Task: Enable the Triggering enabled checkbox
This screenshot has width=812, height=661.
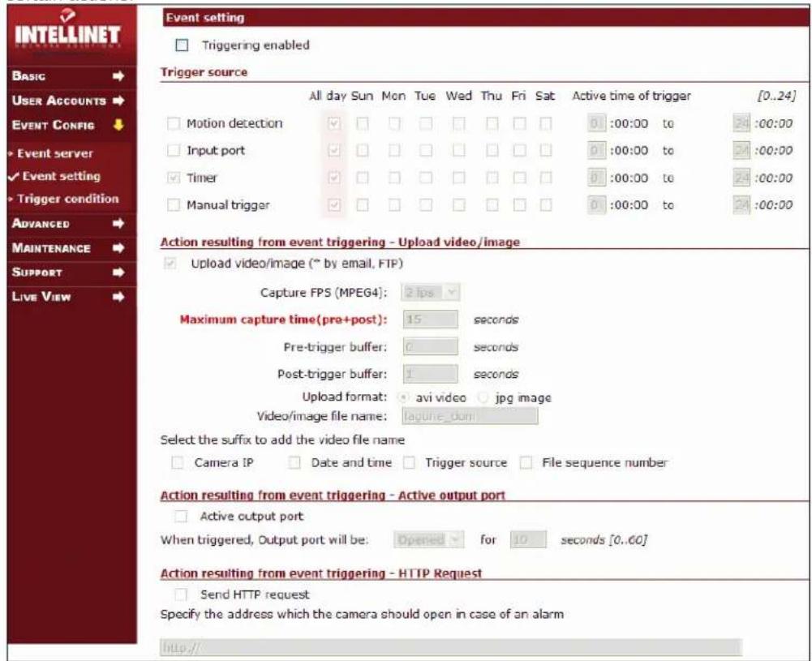Action: click(x=182, y=45)
